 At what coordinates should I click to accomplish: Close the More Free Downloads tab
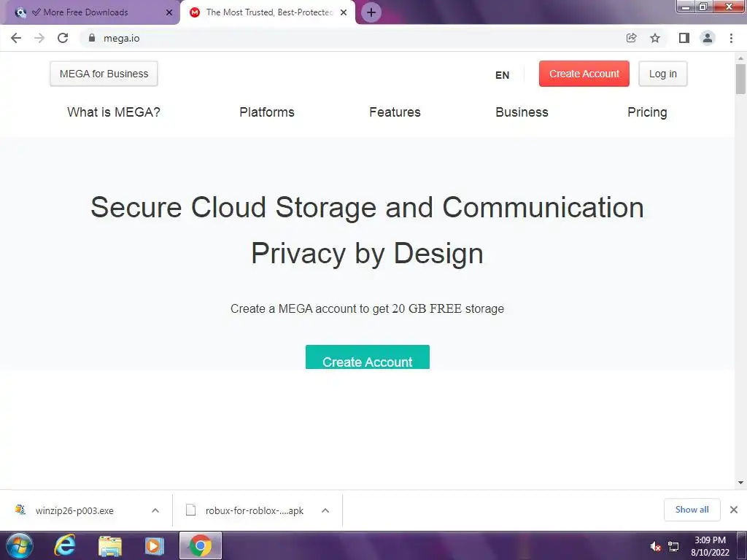click(x=169, y=12)
